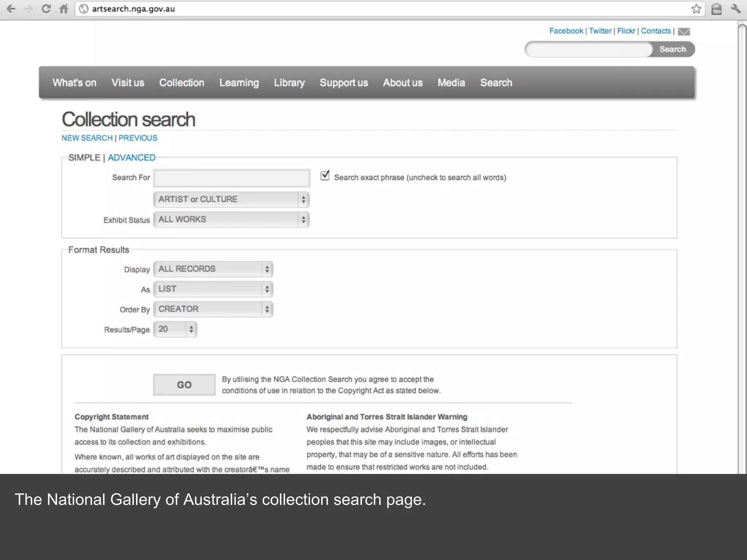This screenshot has width=747, height=560.
Task: Click the Aboriginal and Torres Strait Islander Warning heading
Action: pyautogui.click(x=387, y=417)
